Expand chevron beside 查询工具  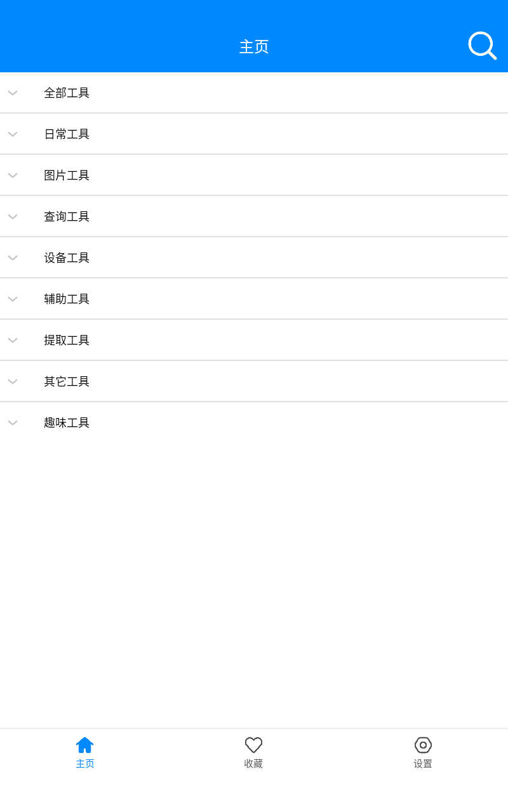(x=13, y=217)
